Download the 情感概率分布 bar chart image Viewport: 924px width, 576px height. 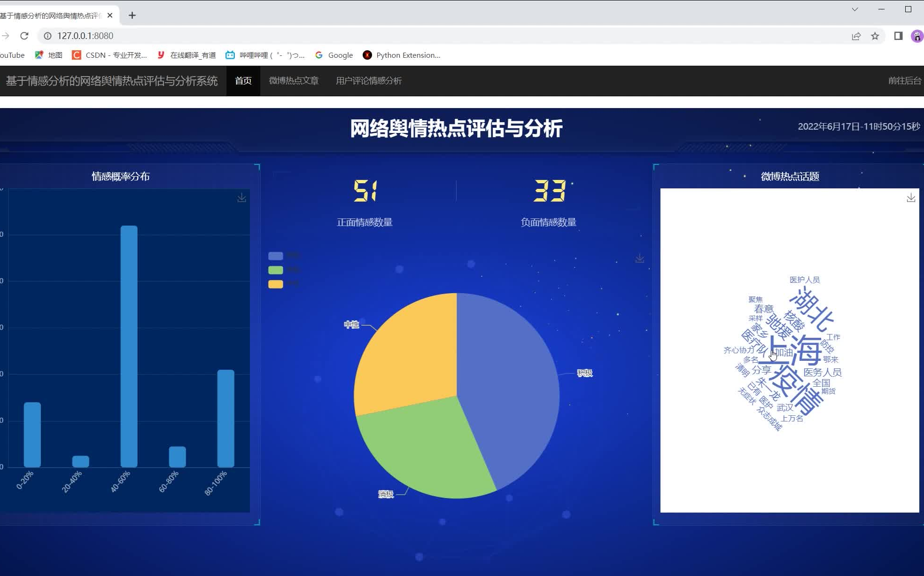241,198
